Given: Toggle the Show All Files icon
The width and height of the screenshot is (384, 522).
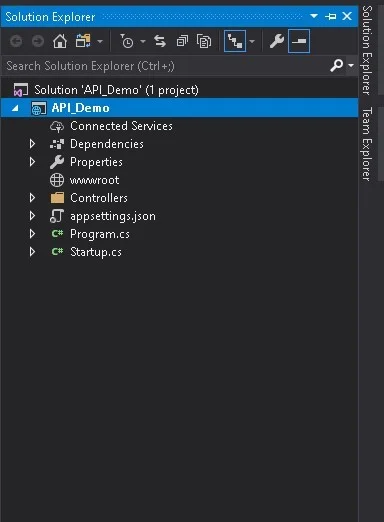Looking at the screenshot, I should [x=204, y=41].
